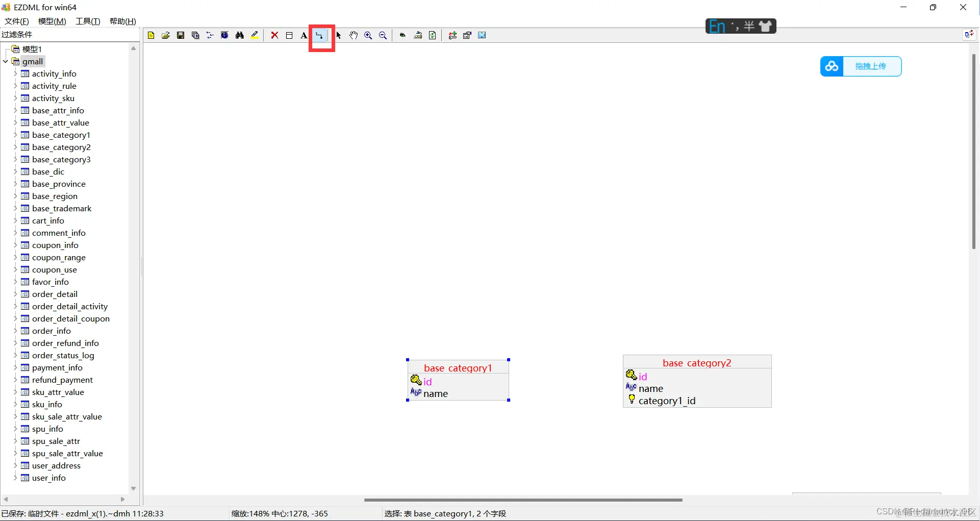This screenshot has height=521, width=980.
Task: Delete selection with the red X icon
Action: (274, 35)
